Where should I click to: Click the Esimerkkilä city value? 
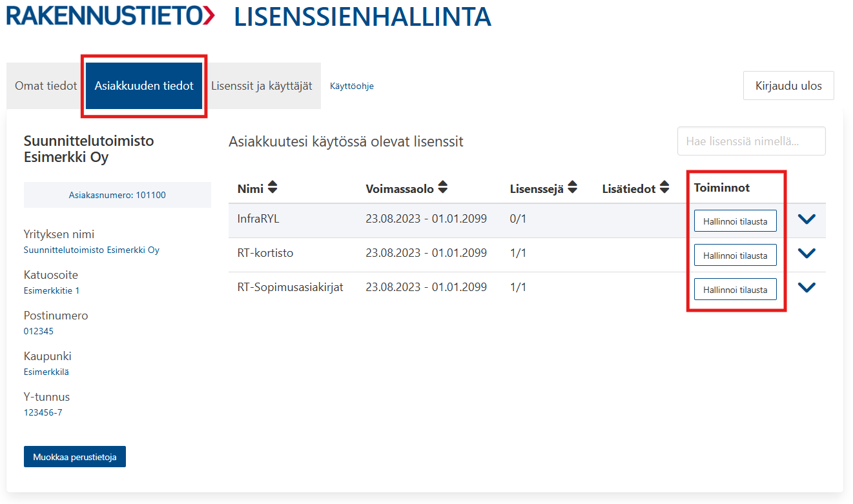46,372
